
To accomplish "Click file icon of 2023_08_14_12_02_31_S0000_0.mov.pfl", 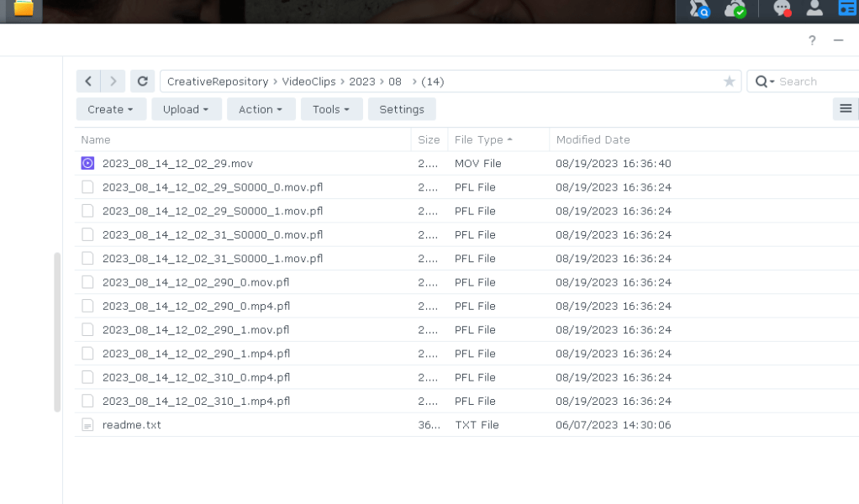I will (87, 234).
